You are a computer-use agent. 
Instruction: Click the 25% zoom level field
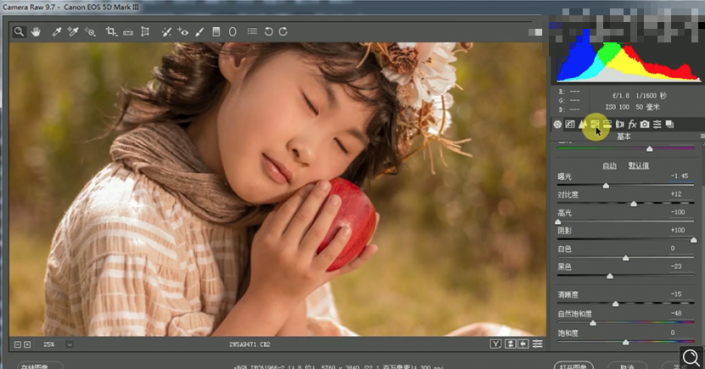coord(49,345)
